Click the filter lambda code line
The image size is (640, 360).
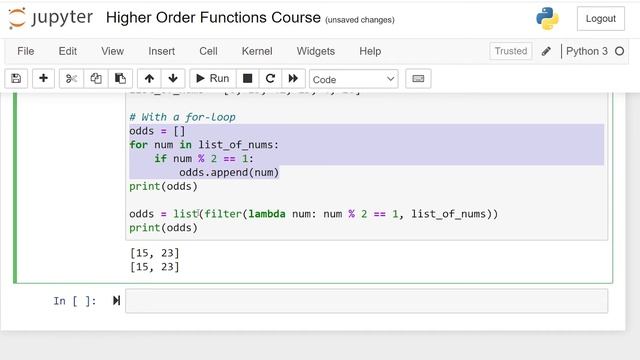pos(313,214)
